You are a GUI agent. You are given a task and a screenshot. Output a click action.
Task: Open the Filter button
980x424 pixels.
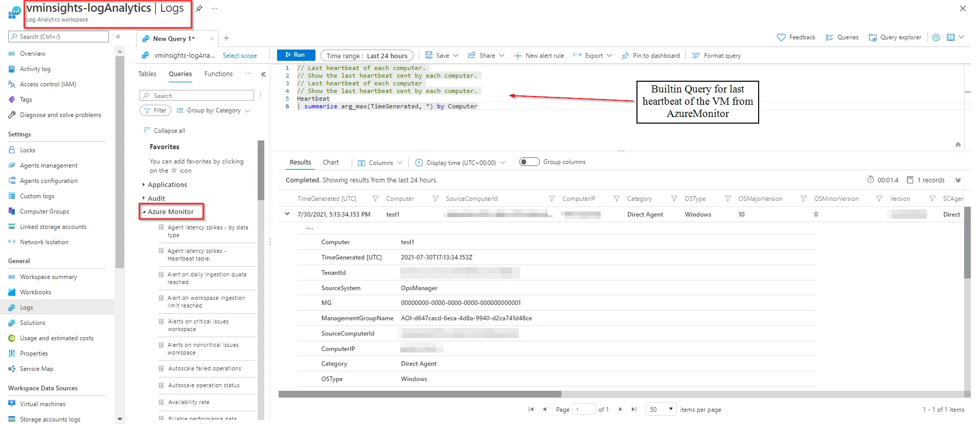point(155,110)
